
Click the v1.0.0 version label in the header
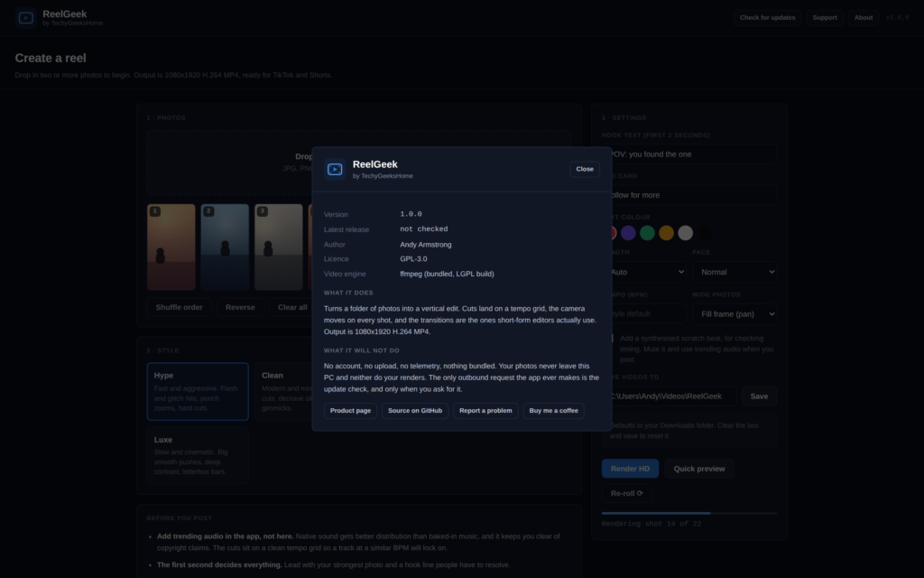click(898, 18)
